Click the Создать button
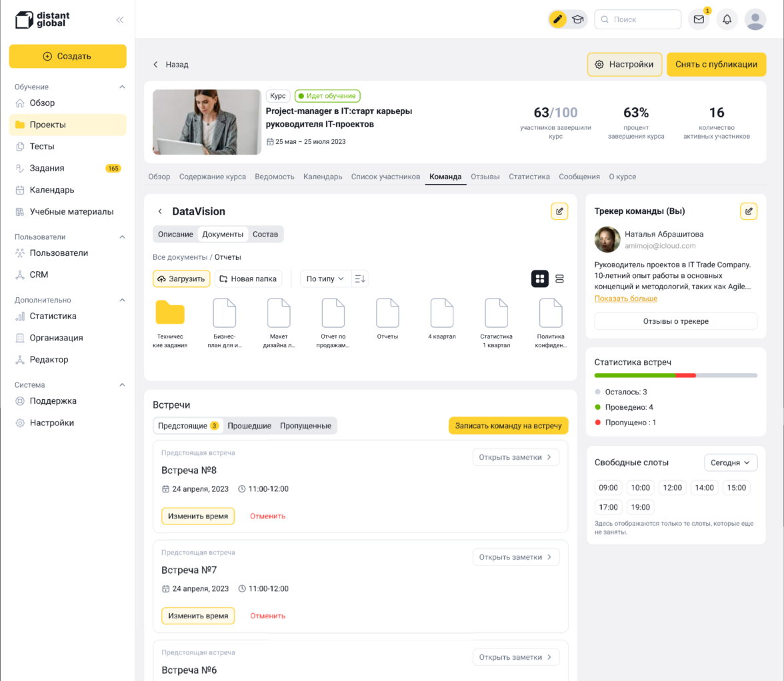 [67, 56]
